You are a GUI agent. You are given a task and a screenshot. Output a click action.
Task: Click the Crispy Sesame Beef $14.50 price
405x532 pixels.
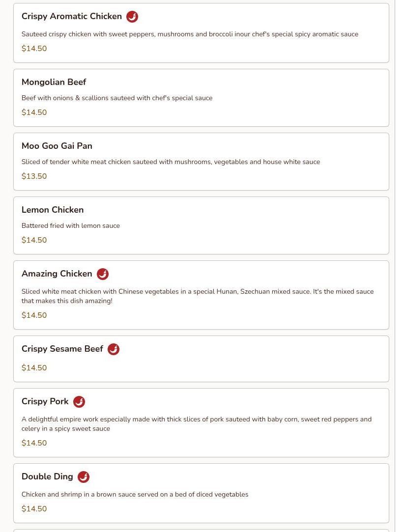(x=34, y=368)
